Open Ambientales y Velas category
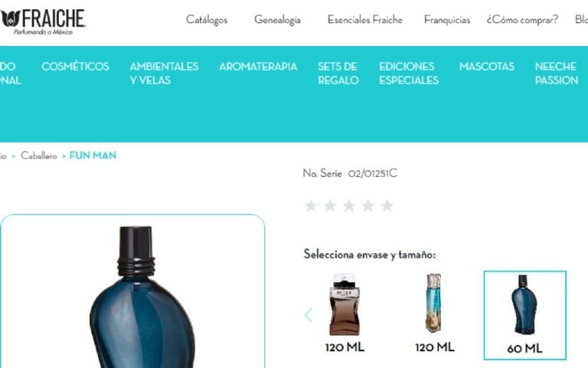The width and height of the screenshot is (588, 368). tap(164, 74)
